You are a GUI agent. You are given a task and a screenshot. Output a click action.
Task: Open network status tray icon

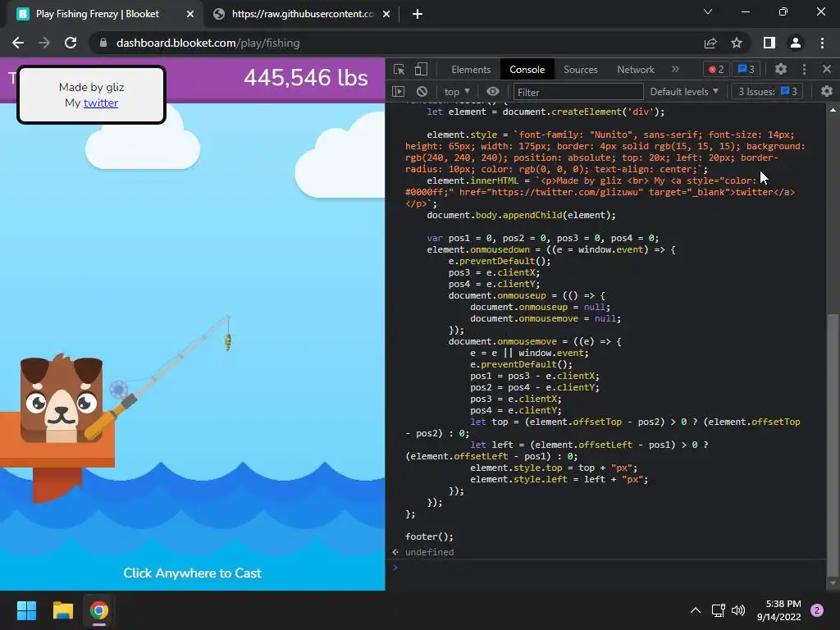tap(718, 610)
